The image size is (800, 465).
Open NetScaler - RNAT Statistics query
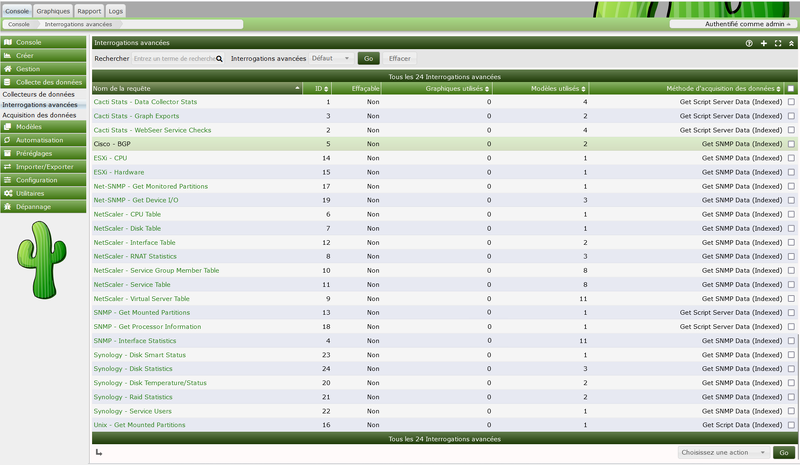pos(135,256)
